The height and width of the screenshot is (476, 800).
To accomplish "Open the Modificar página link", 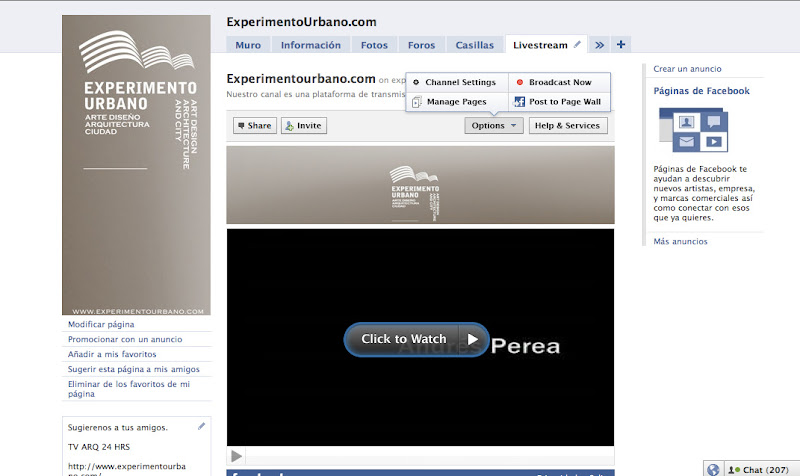I will [x=101, y=324].
